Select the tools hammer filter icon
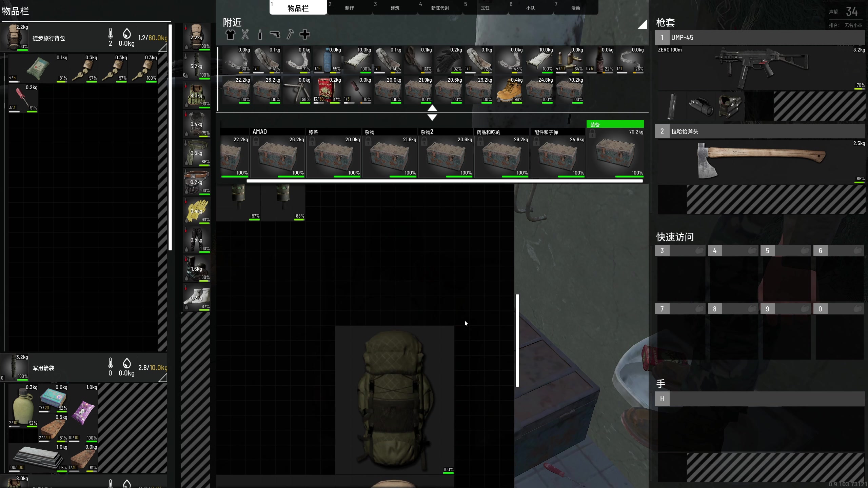Screen dimensions: 868x488 (x=290, y=35)
